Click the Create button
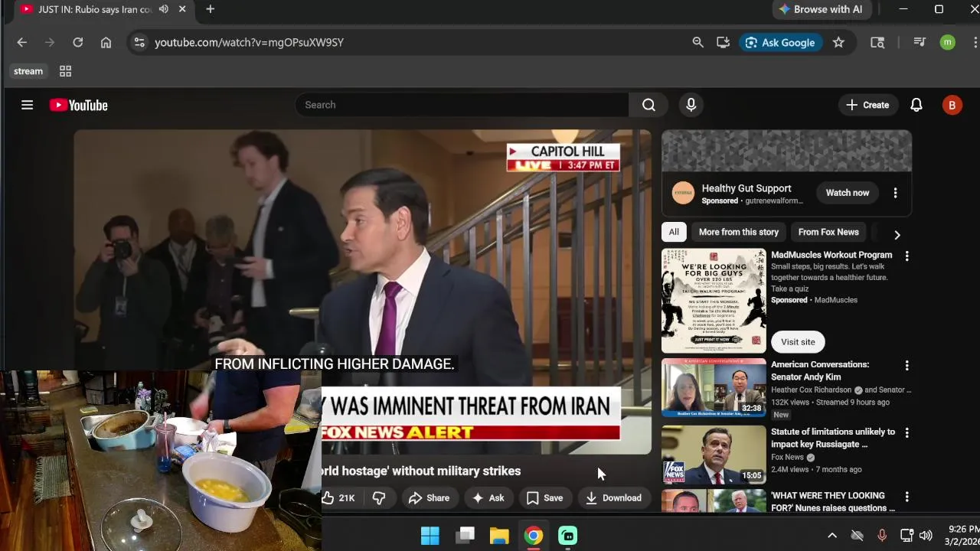The image size is (980, 551). tap(867, 105)
